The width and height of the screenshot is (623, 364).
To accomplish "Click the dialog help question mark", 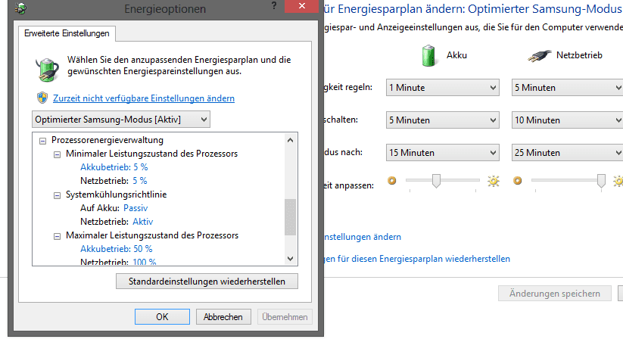I will [x=273, y=6].
